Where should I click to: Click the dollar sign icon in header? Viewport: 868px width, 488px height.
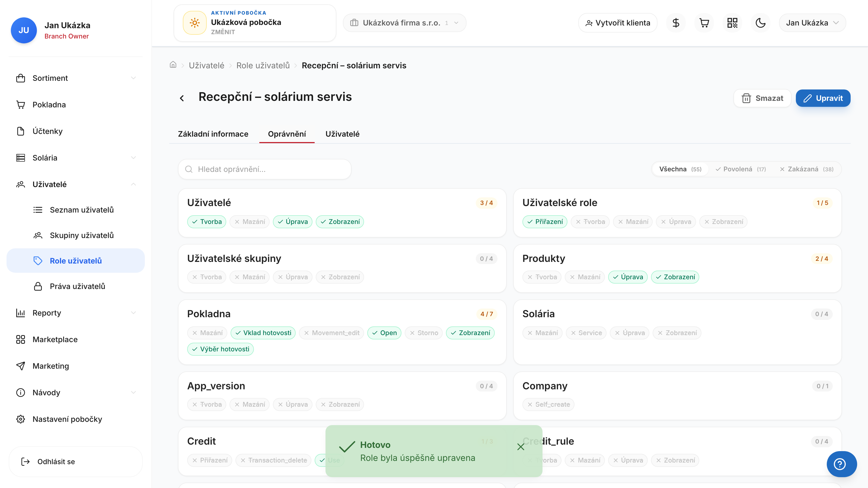tap(676, 23)
